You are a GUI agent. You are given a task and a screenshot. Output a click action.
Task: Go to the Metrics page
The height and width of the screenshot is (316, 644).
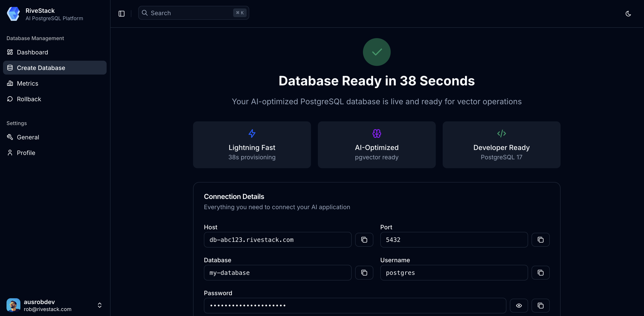coord(55,83)
